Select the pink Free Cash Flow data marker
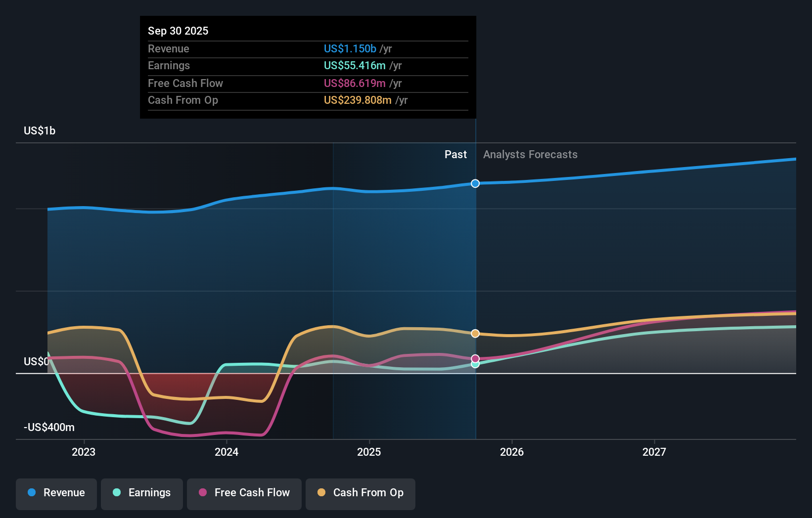This screenshot has height=518, width=812. point(475,358)
